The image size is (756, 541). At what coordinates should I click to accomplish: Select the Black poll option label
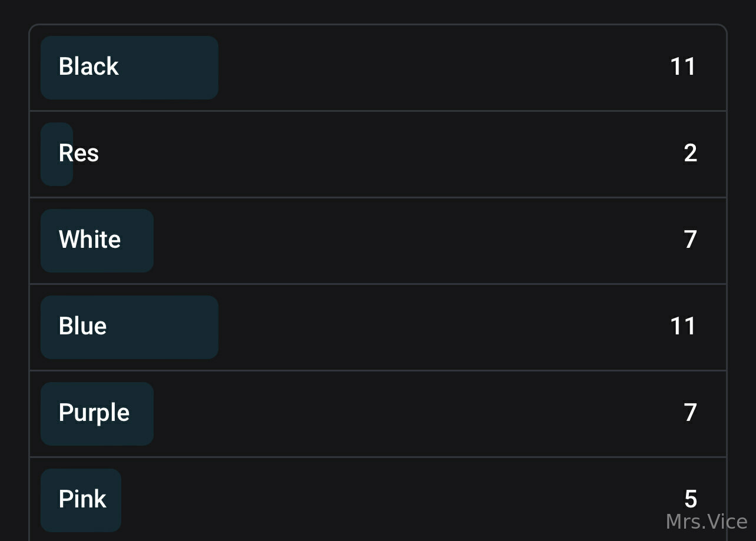88,67
